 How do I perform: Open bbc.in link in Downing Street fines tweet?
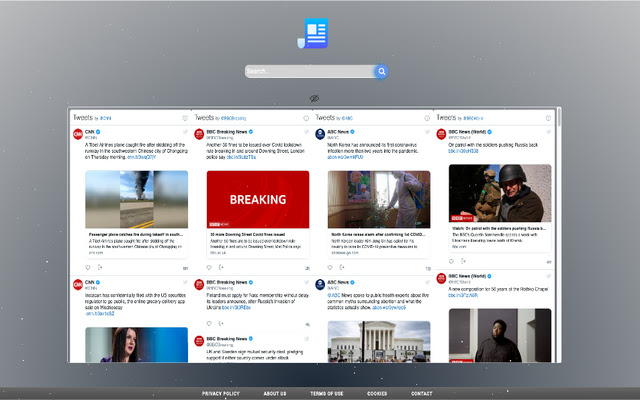241,157
